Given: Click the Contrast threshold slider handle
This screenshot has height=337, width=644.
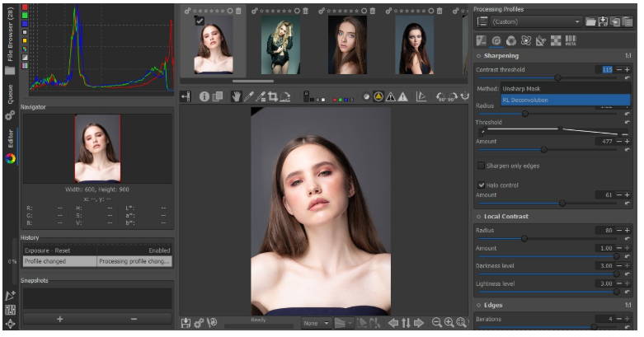Looking at the screenshot, I should point(557,78).
